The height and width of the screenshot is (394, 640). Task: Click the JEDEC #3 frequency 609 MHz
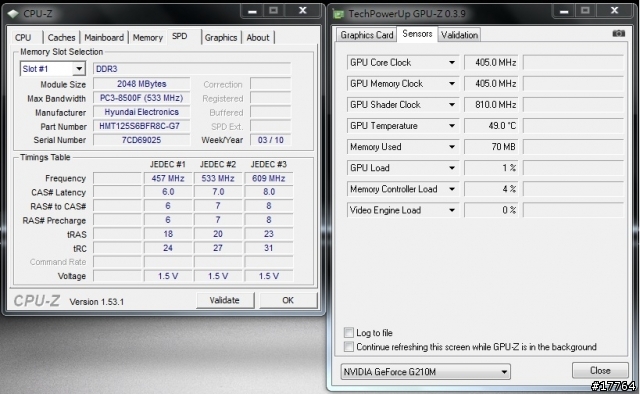tap(269, 178)
